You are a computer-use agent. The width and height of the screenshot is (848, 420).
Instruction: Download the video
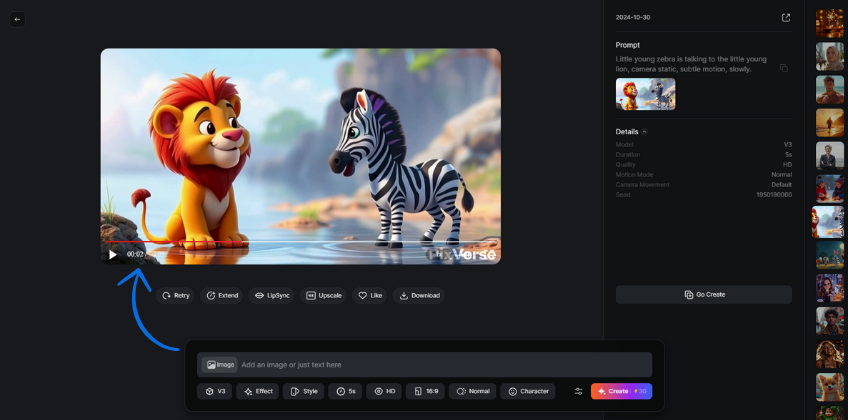(419, 296)
